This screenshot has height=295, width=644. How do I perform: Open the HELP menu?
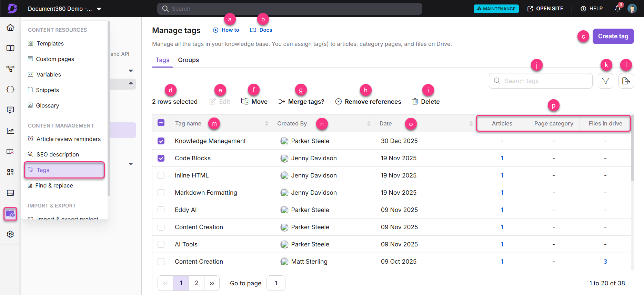[592, 9]
